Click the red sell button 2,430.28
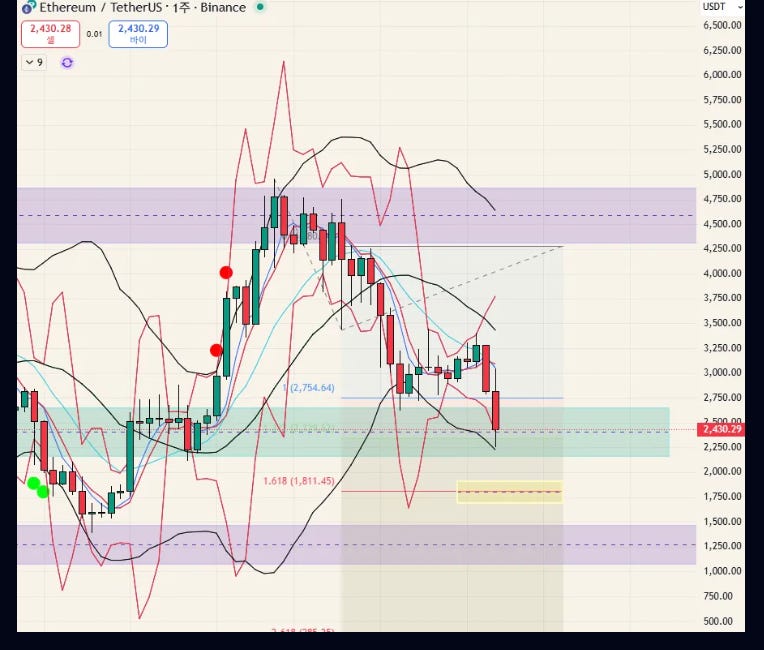 (51, 34)
